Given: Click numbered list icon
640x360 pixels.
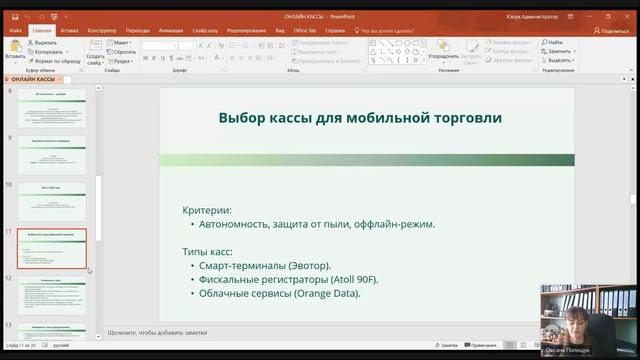Looking at the screenshot, I should (245, 46).
